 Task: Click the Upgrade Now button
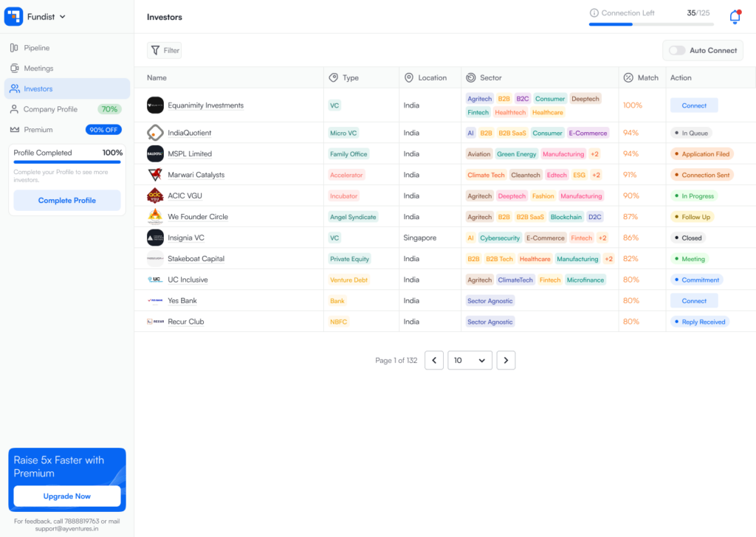(x=67, y=496)
